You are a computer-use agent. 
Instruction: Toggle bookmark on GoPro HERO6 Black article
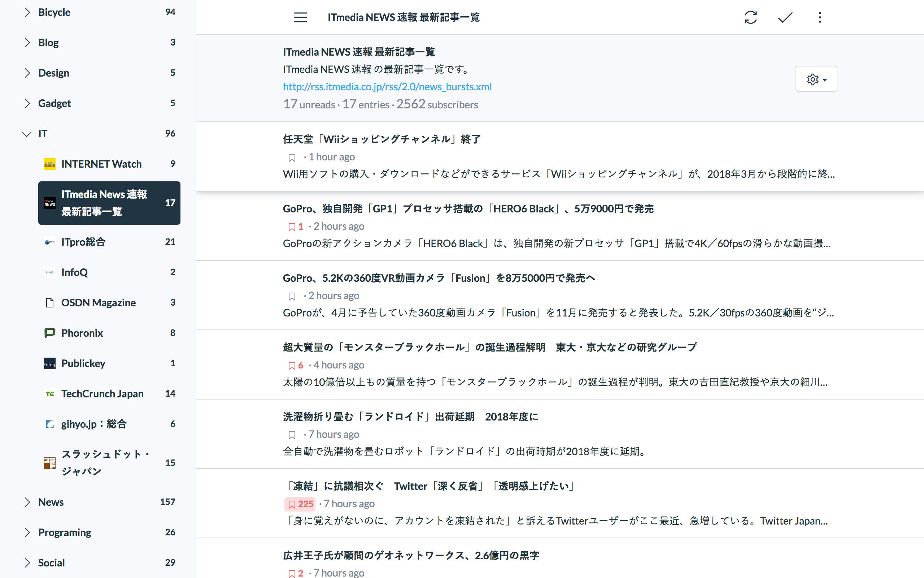296,227
